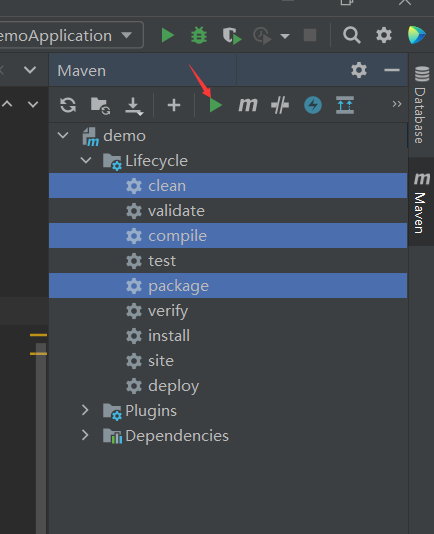Toggle skip tests mode
This screenshot has height=534, width=434.
coord(280,105)
